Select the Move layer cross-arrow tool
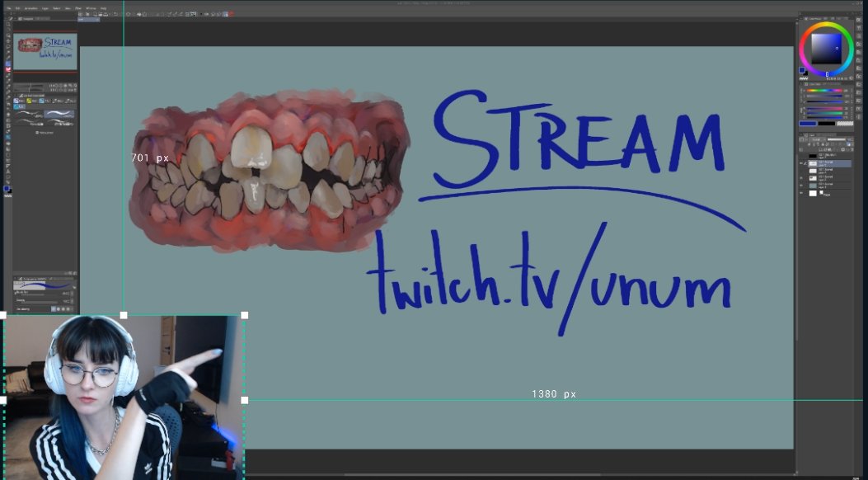This screenshot has height=480, width=868. 7,41
